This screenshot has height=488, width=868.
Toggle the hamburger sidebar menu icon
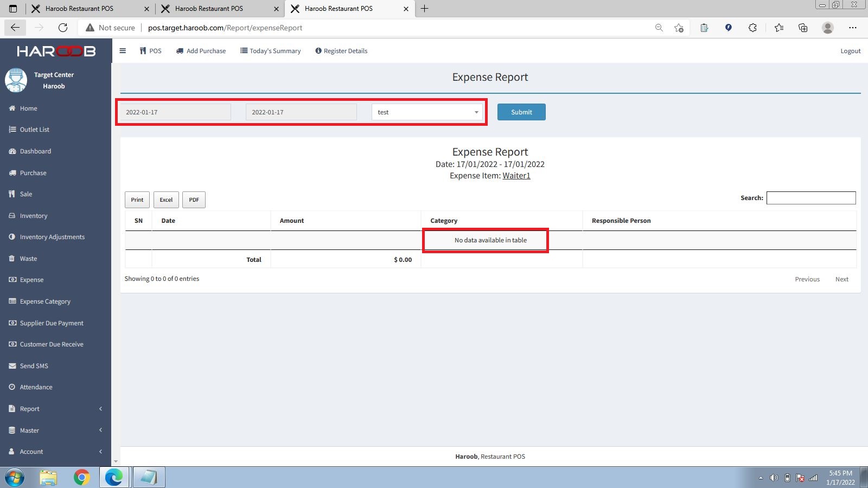[123, 51]
